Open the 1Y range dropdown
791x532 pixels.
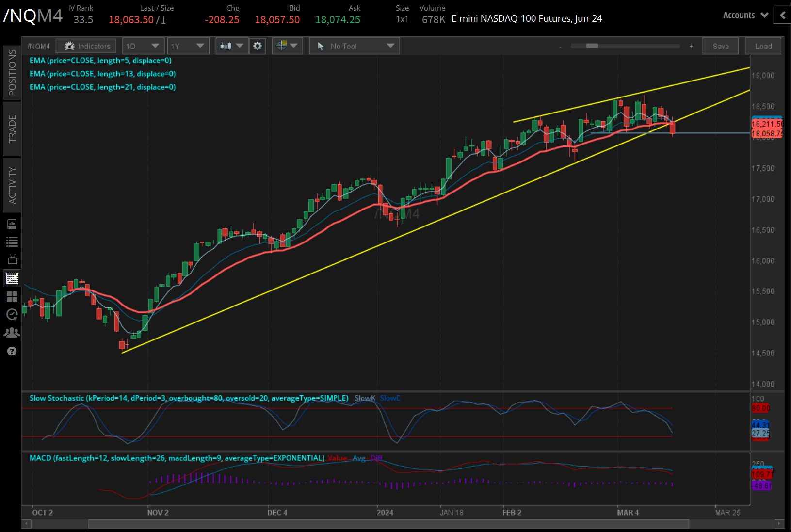click(x=188, y=46)
